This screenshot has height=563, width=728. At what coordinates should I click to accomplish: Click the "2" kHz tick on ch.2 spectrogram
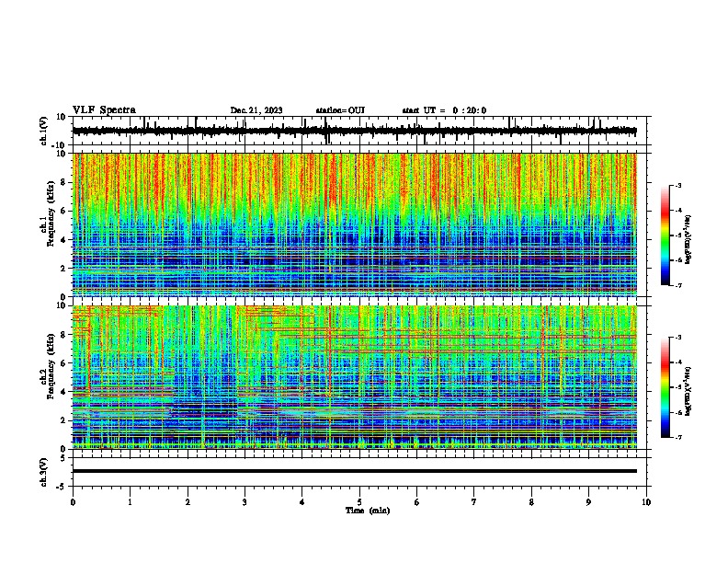tap(63, 420)
